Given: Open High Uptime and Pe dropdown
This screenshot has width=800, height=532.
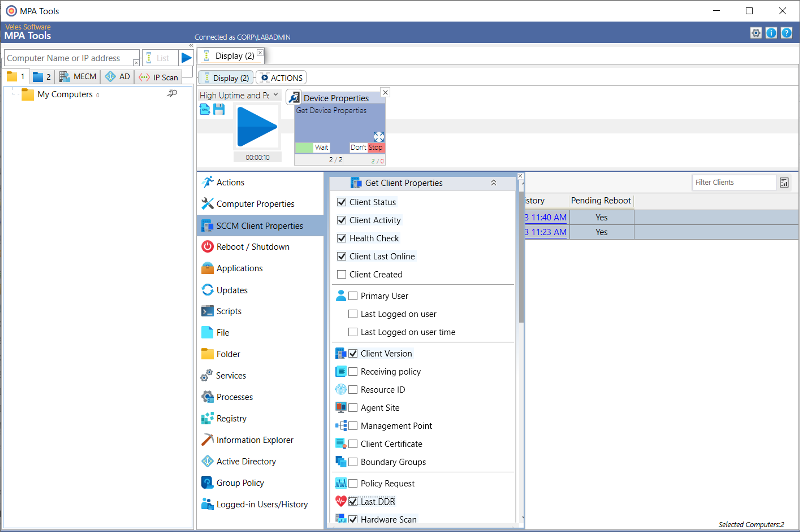Looking at the screenshot, I should coord(239,95).
